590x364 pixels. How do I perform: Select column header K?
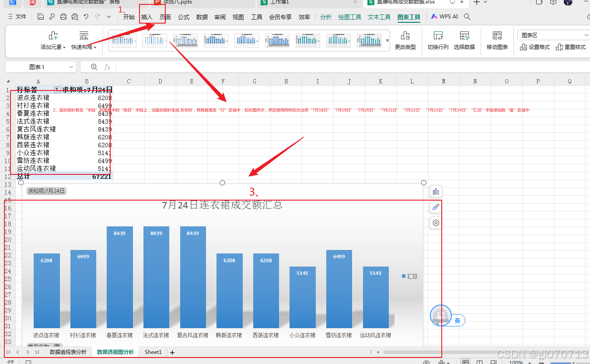(x=381, y=81)
